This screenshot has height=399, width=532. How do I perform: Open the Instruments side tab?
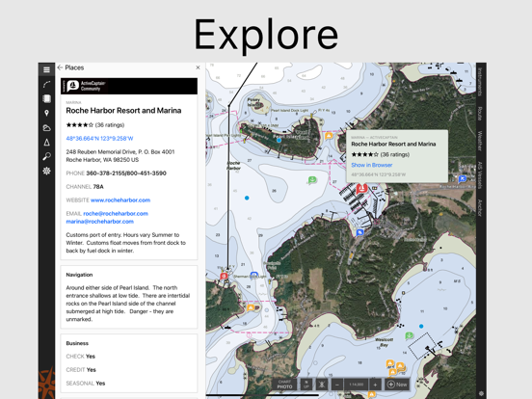coord(480,82)
